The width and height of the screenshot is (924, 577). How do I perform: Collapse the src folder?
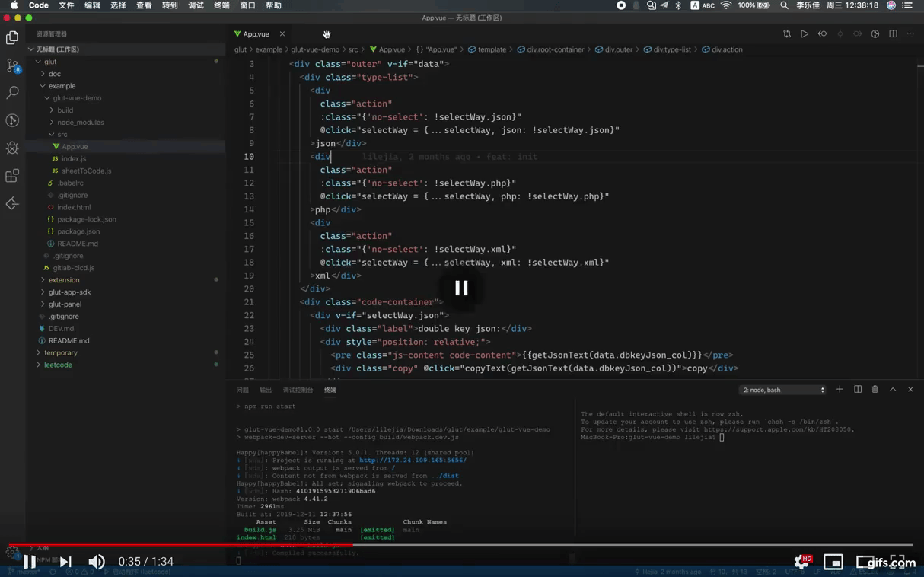(x=126, y=135)
